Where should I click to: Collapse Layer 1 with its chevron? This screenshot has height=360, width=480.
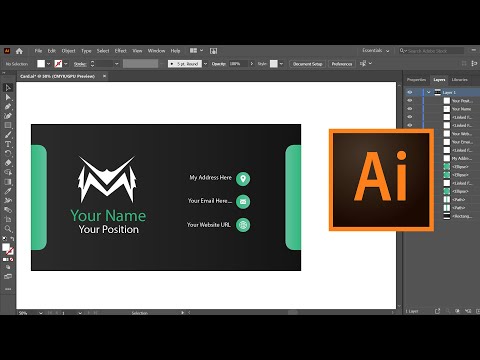(429, 92)
